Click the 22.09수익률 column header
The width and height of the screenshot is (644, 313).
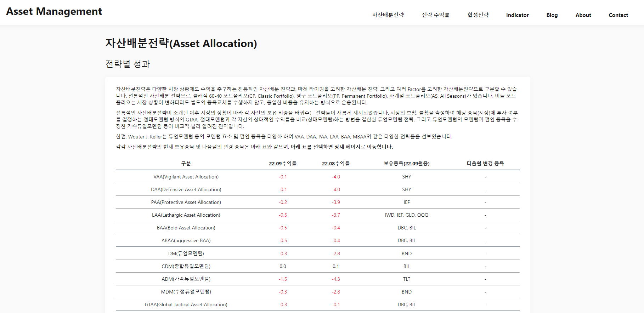click(283, 164)
